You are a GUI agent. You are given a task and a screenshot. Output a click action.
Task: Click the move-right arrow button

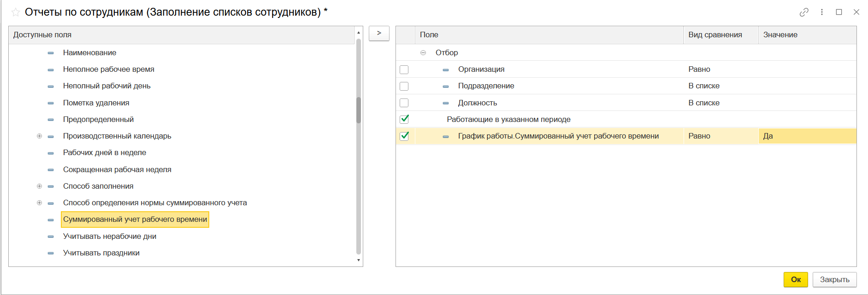379,34
